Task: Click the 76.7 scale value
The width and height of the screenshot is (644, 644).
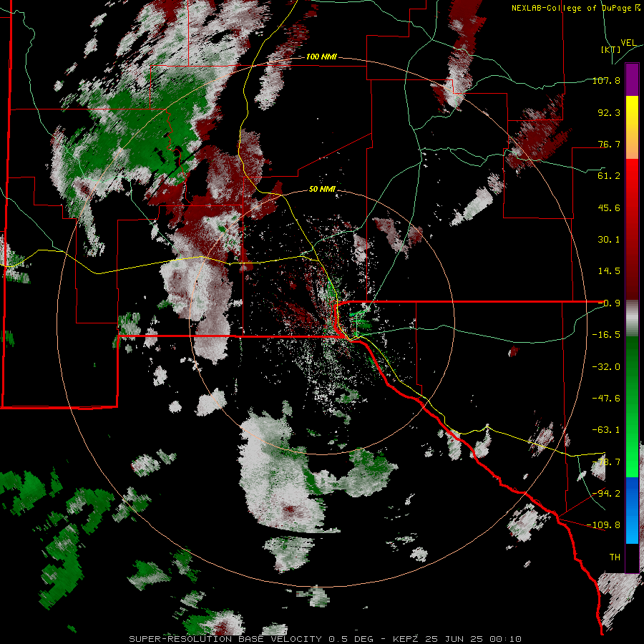Action: click(x=609, y=144)
